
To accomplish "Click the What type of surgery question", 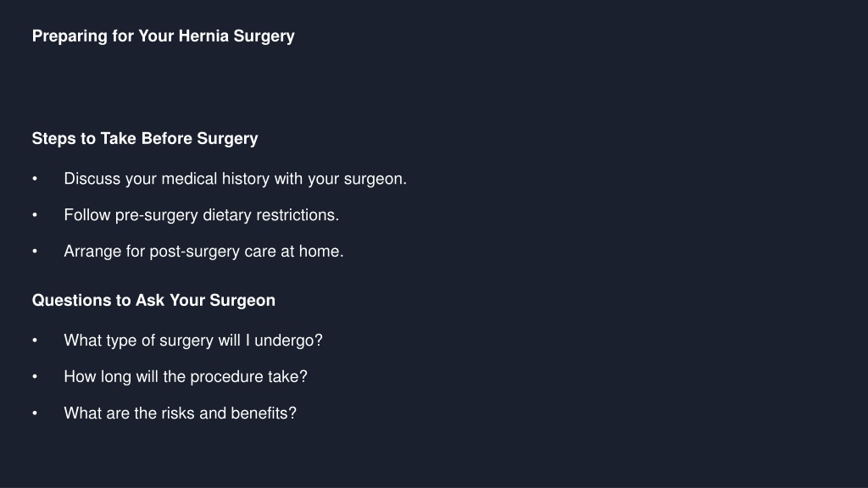I will [193, 341].
